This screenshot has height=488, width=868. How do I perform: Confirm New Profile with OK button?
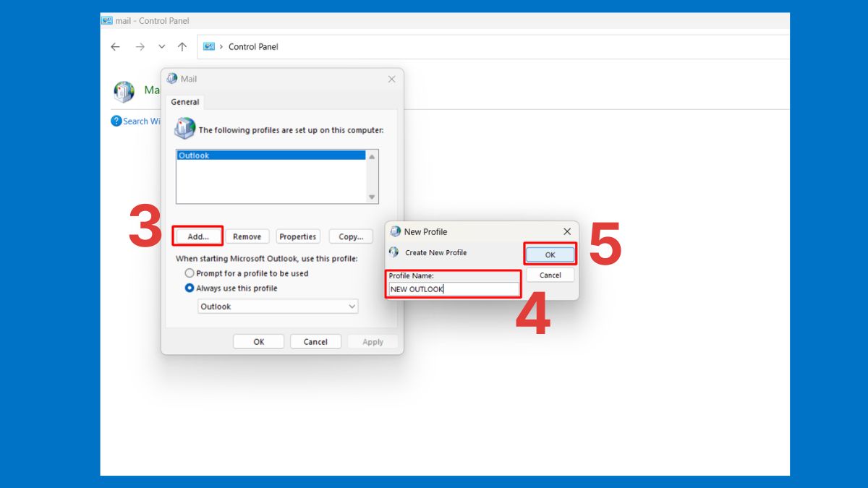(x=550, y=254)
